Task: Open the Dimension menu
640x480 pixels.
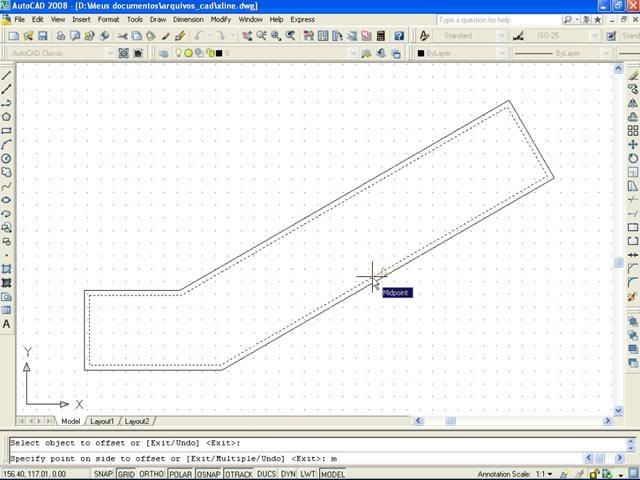Action: pyautogui.click(x=188, y=20)
